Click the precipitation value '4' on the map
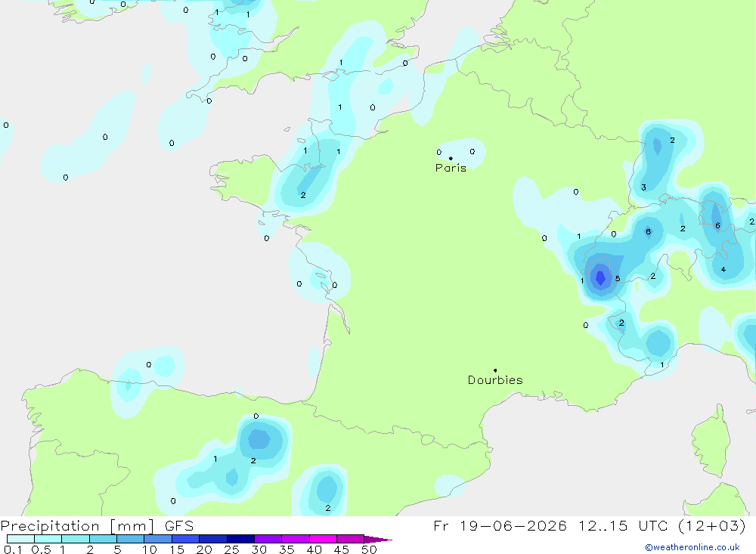Viewport: 756px width, 554px height. point(723,270)
